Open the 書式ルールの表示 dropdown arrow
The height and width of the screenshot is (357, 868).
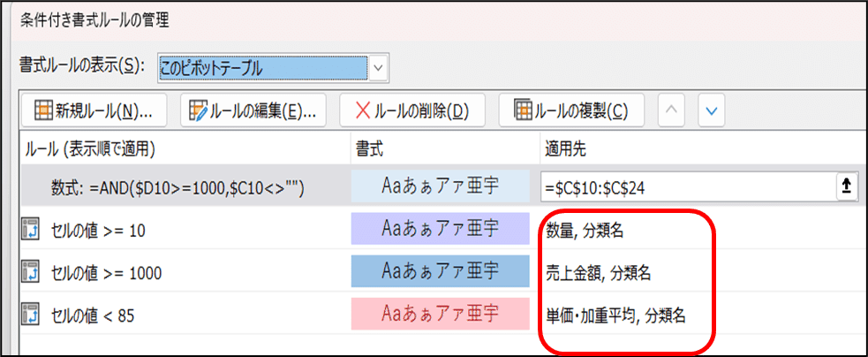tap(378, 67)
